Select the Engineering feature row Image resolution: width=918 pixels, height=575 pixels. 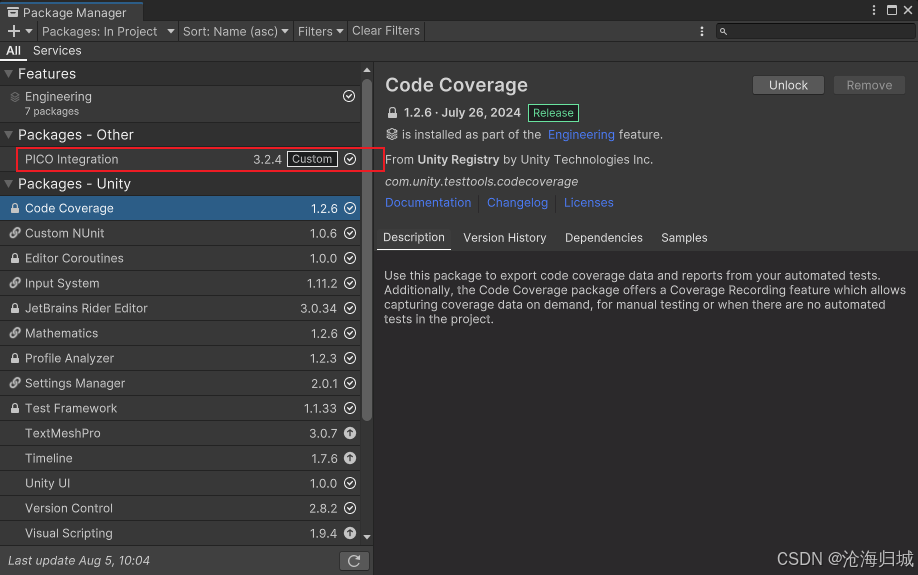point(180,104)
